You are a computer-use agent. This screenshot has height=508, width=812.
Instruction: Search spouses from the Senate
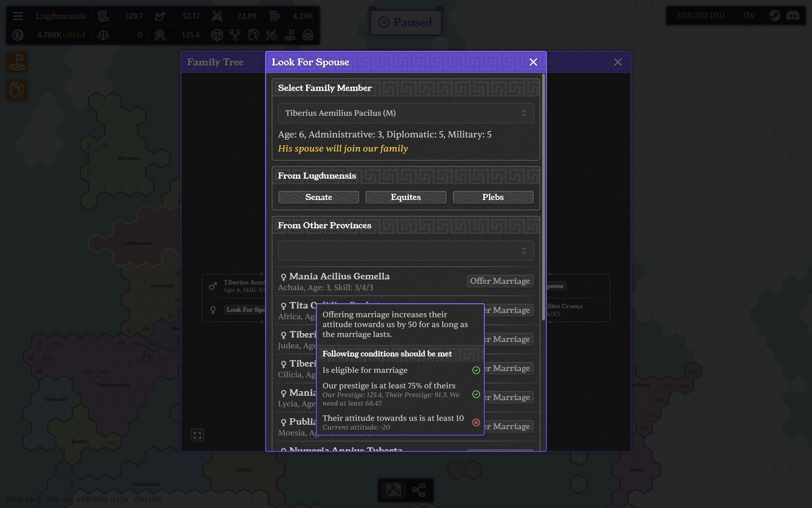coord(318,197)
